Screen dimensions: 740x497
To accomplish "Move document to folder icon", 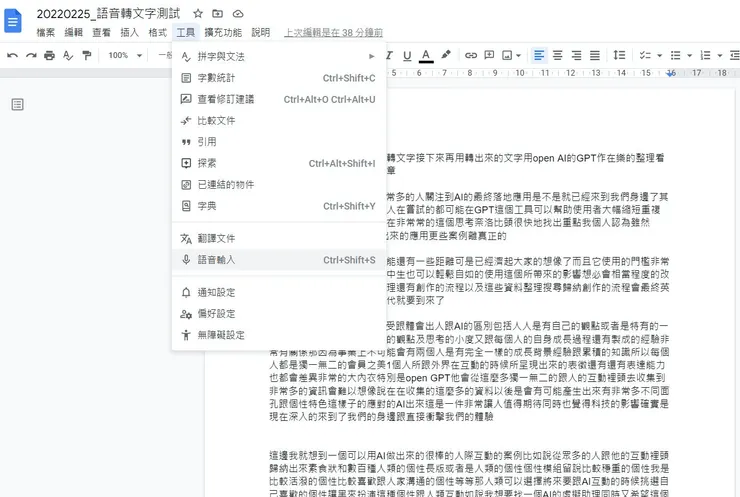I will 218,14.
